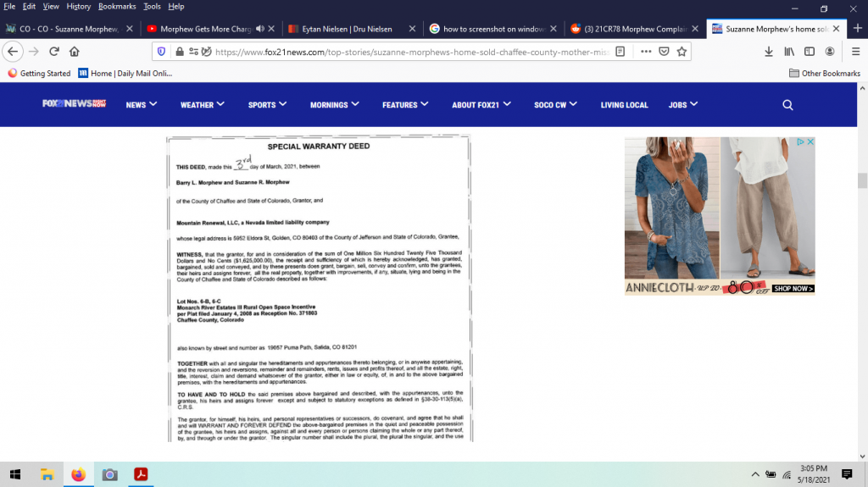Click the LIVING LOCAL link
The width and height of the screenshot is (868, 487).
click(624, 105)
